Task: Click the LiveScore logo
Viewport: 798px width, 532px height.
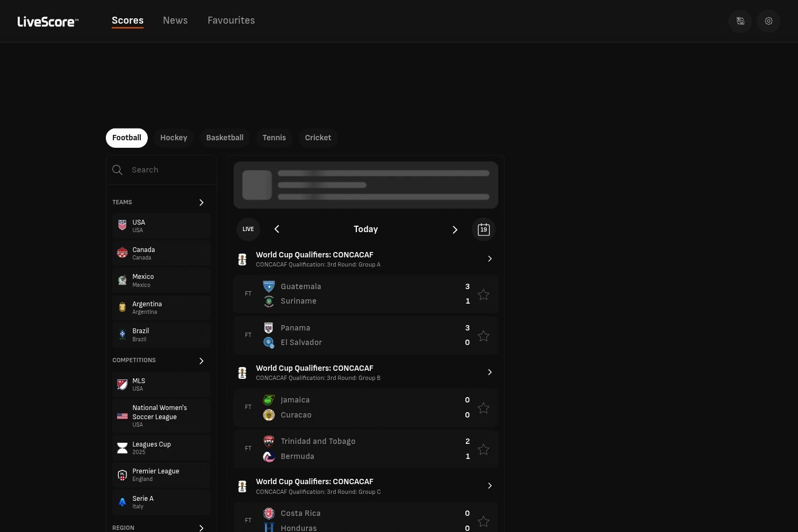Action: 48,21
